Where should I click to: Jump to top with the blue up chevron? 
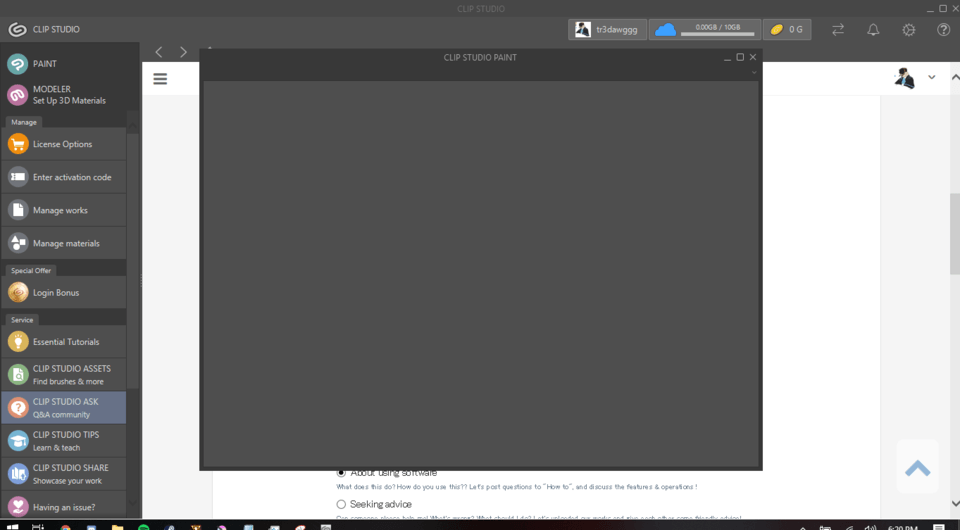(917, 468)
